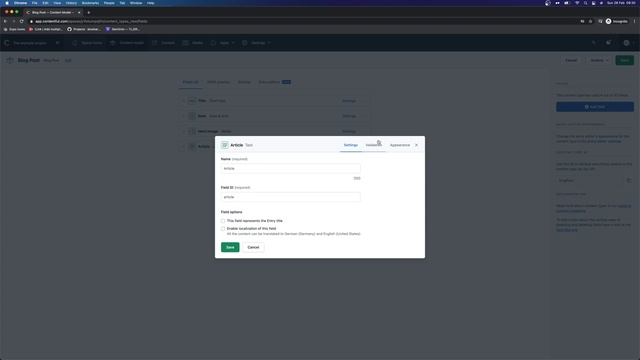Viewport: 640px width, 360px height.
Task: Open the help icon in Contentful header
Action: [x=608, y=43]
